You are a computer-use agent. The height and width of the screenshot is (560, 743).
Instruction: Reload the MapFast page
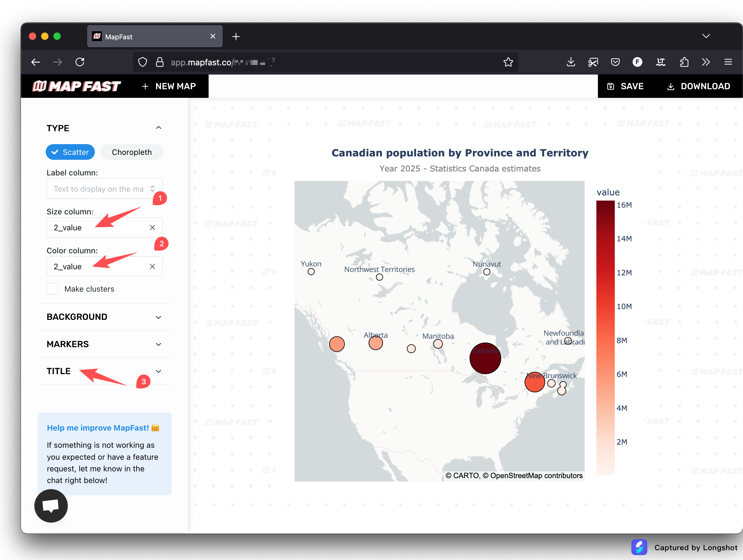pos(80,62)
